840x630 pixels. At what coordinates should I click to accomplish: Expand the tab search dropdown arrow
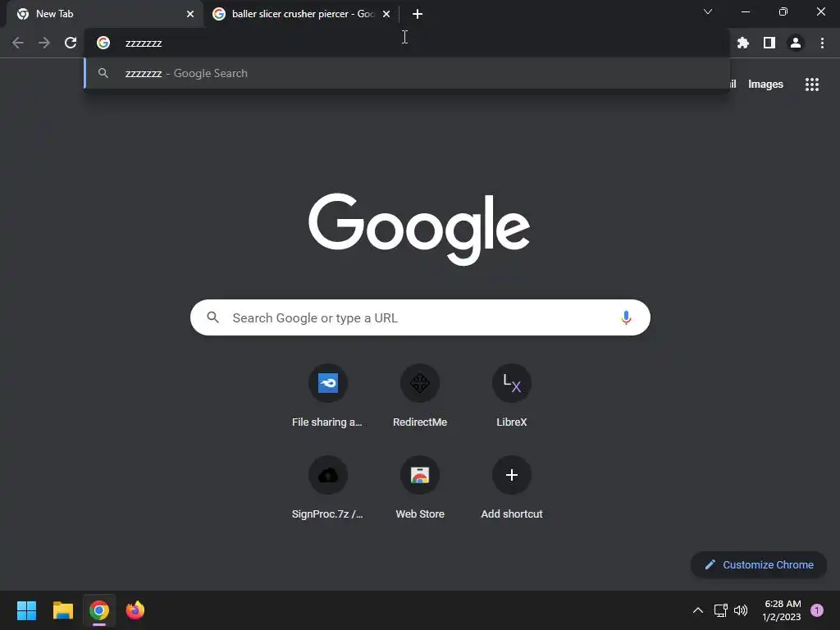click(x=708, y=11)
